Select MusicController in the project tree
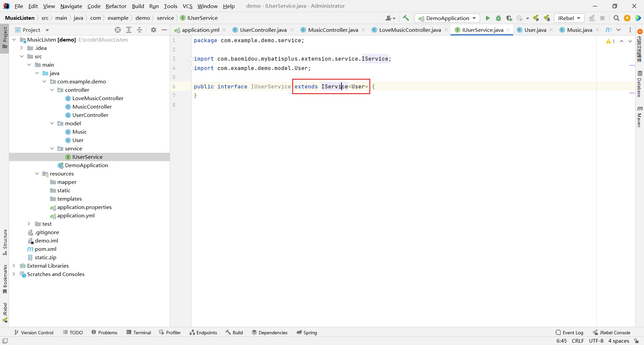644x345 pixels. (x=92, y=107)
